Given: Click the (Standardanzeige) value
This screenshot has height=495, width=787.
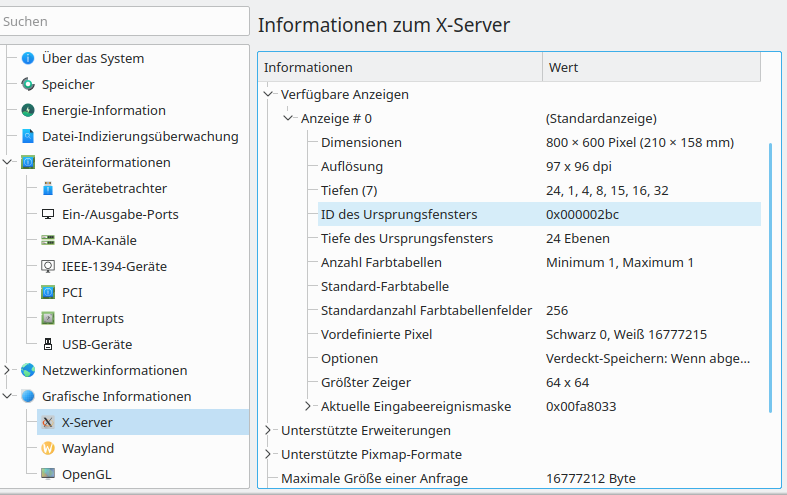Looking at the screenshot, I should pos(601,118).
